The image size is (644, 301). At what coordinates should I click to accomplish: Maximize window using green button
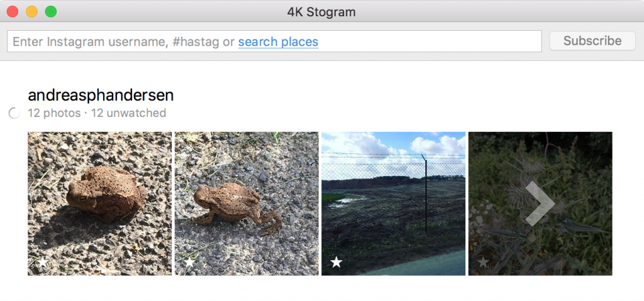(x=51, y=12)
